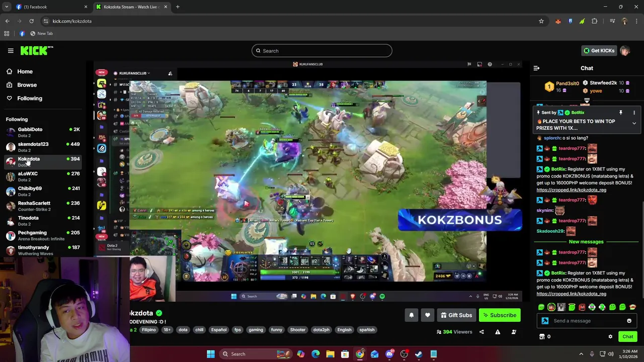Reload the Kick page

(31, 21)
